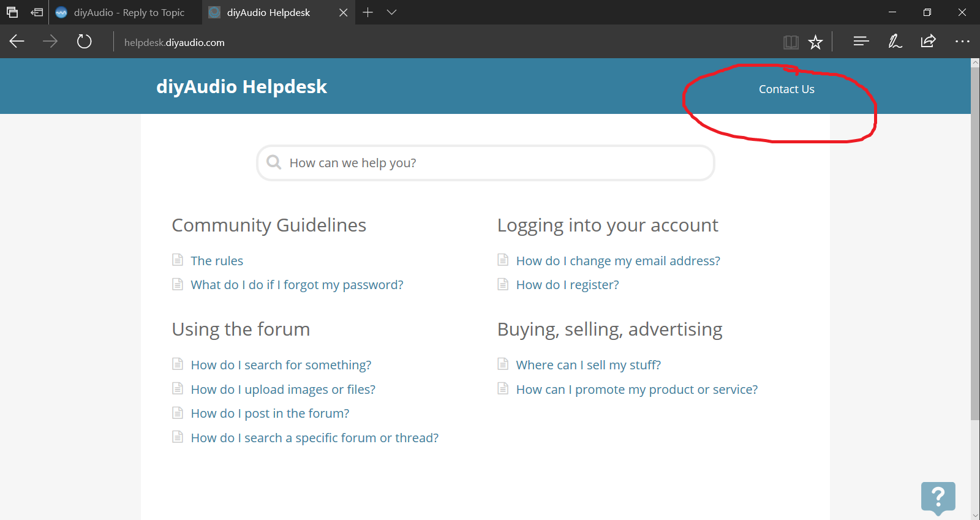Open the new tab plus button
Image resolution: width=980 pixels, height=520 pixels.
(367, 12)
